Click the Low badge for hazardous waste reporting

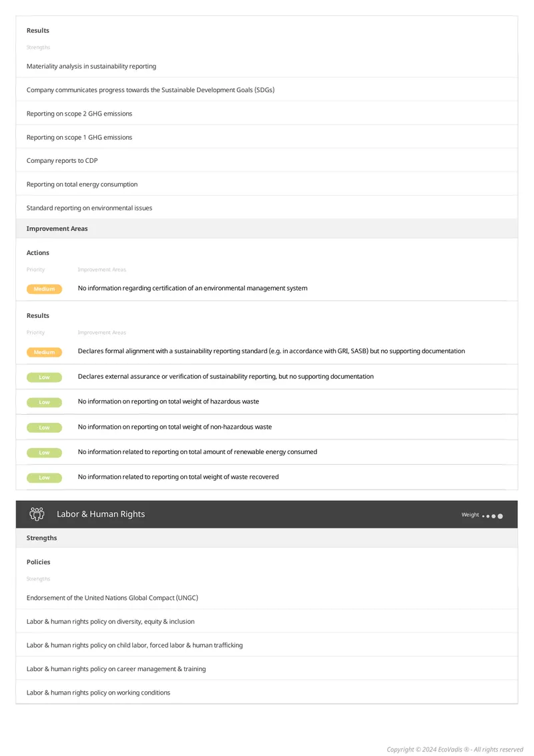pos(44,402)
